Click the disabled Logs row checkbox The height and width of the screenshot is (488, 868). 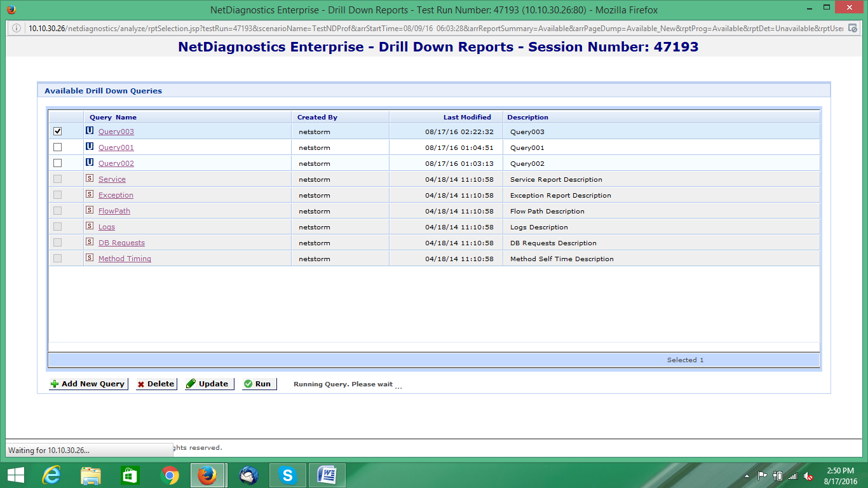[x=58, y=226]
